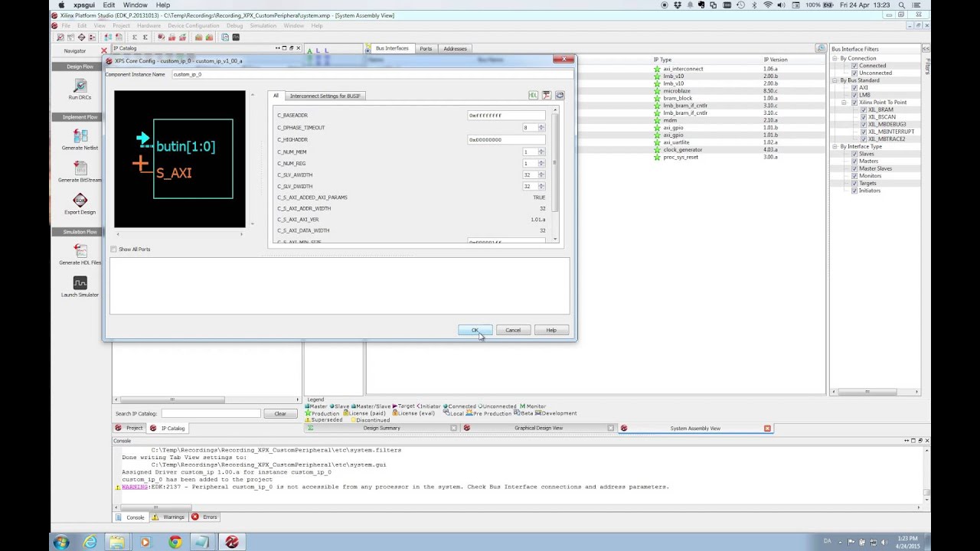Switch to the Addresses tab

coord(455,49)
